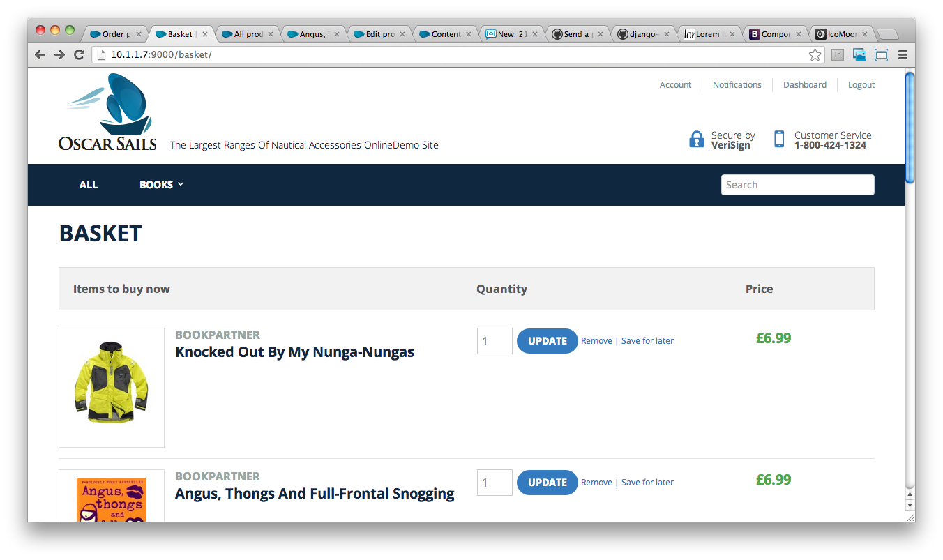Switch to the 'Content' tab
Viewport: 943px width, 560px height.
tap(446, 34)
